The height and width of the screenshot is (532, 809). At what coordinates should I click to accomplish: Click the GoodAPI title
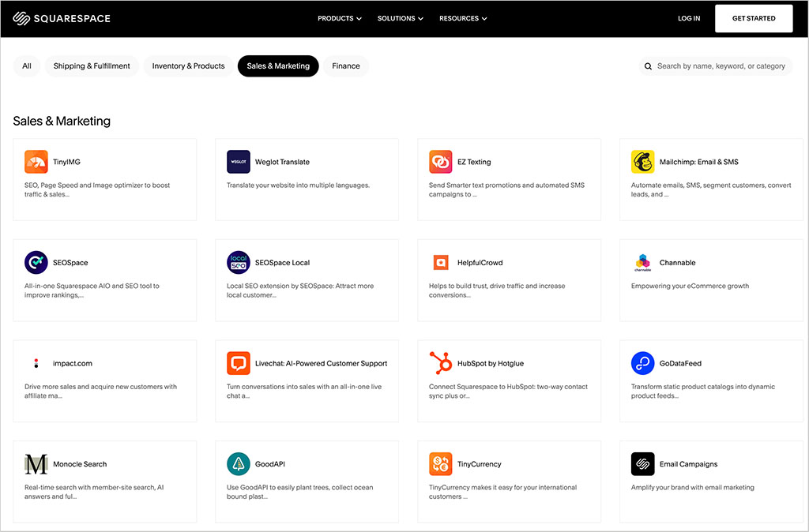pyautogui.click(x=270, y=464)
